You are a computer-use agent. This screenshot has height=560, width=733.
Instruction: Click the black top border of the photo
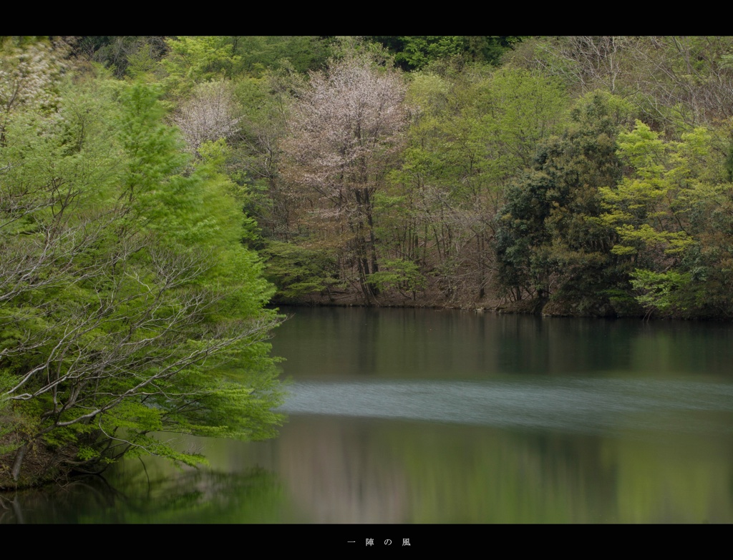click(366, 17)
